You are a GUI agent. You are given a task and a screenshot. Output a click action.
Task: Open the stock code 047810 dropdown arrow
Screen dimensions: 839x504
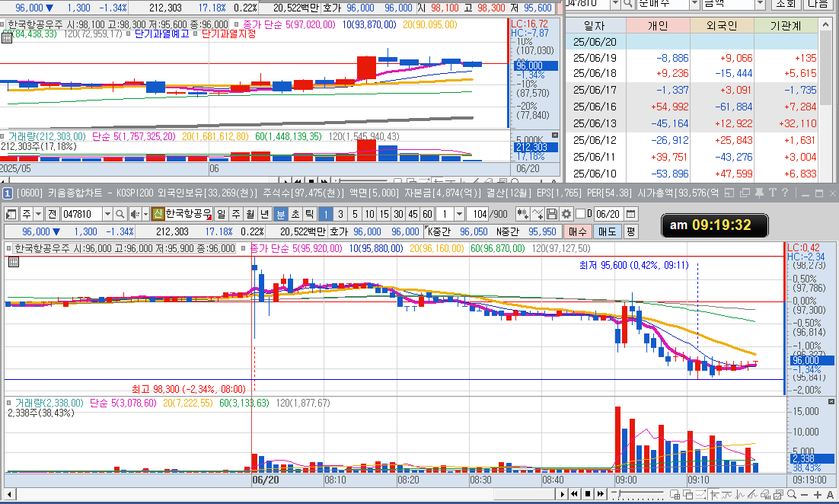click(x=107, y=214)
